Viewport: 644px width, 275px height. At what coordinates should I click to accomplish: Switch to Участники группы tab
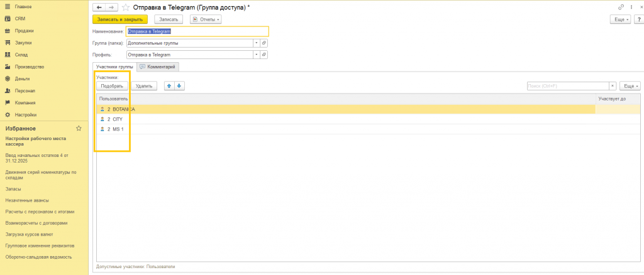click(x=114, y=67)
